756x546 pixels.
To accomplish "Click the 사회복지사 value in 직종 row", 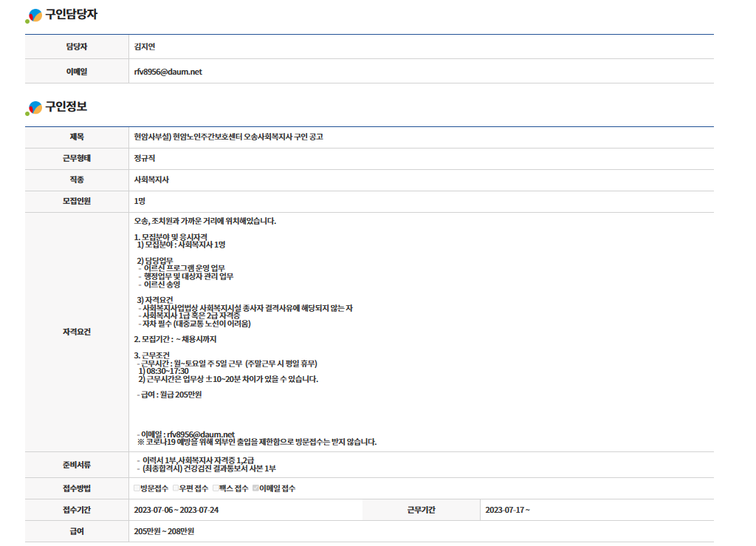I will 151,180.
